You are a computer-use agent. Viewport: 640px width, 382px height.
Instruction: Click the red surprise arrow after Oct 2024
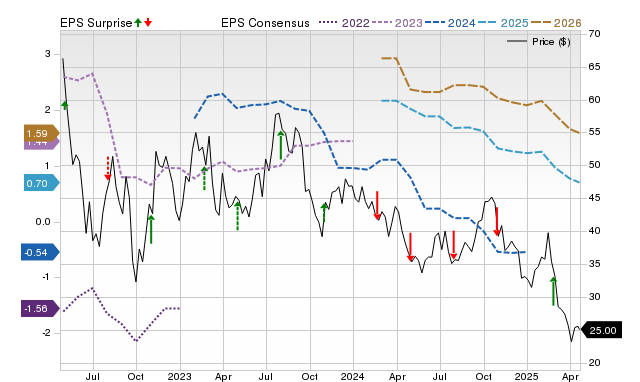coord(497,222)
